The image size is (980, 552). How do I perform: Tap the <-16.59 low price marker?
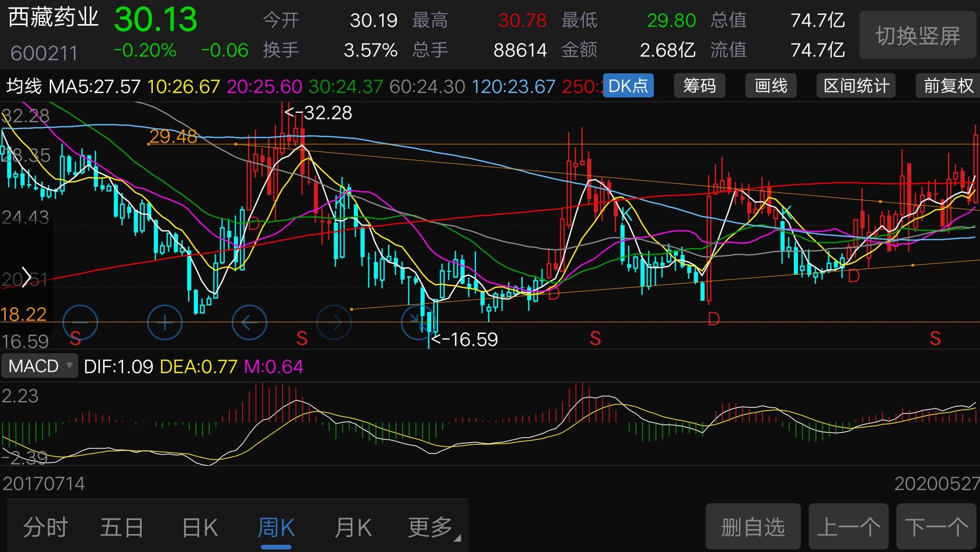click(465, 340)
